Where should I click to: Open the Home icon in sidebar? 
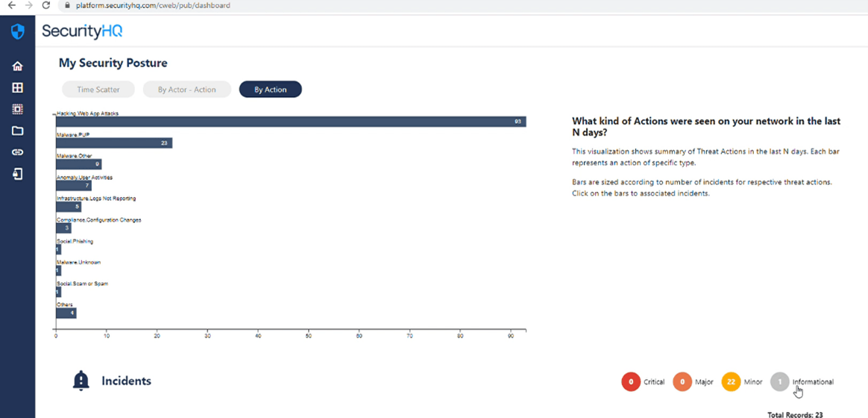17,66
